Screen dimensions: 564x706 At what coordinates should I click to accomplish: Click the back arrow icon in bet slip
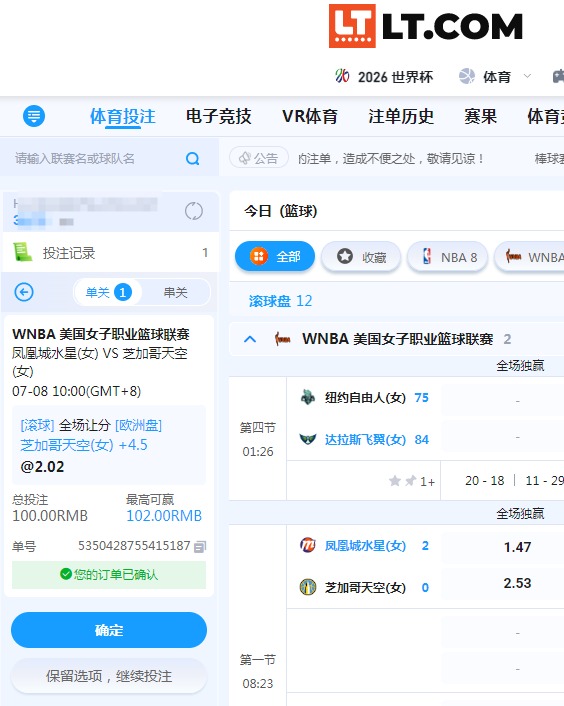24,292
